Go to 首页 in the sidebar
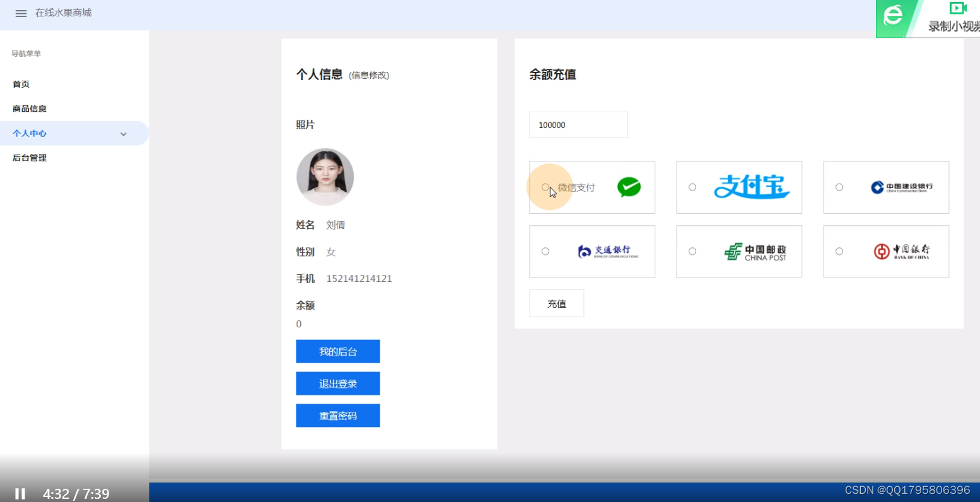980x502 pixels. click(21, 84)
